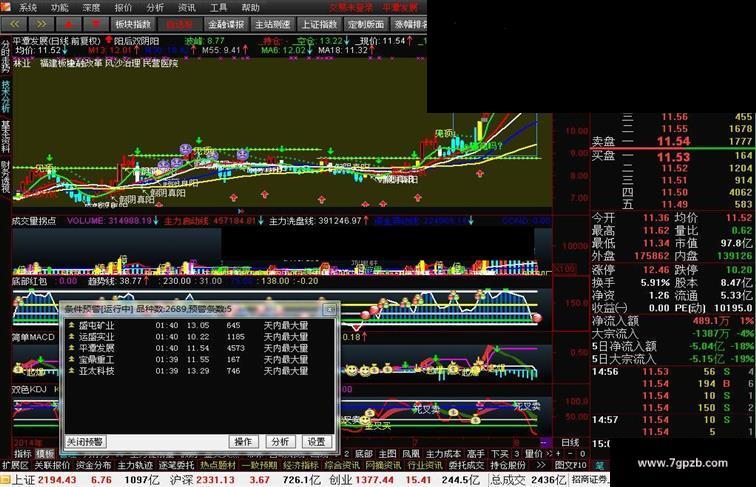Switch to the 技术分析 side tab
The width and height of the screenshot is (756, 487).
point(5,96)
